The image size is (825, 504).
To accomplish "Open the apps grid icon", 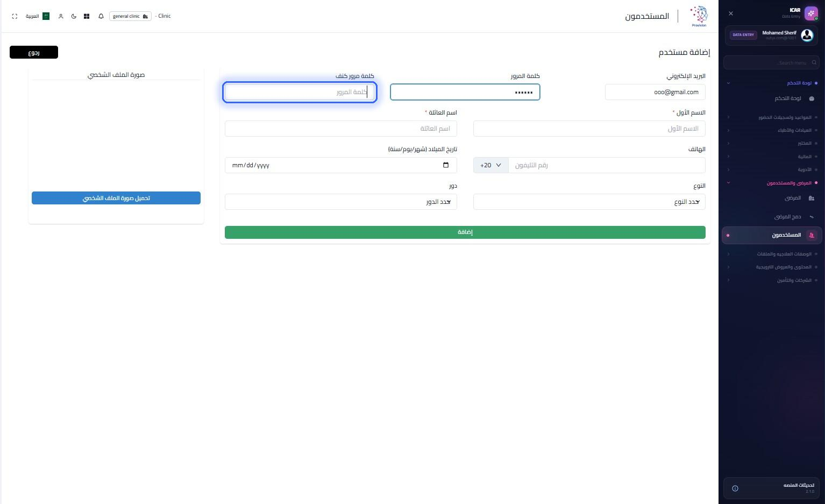I will pyautogui.click(x=87, y=16).
